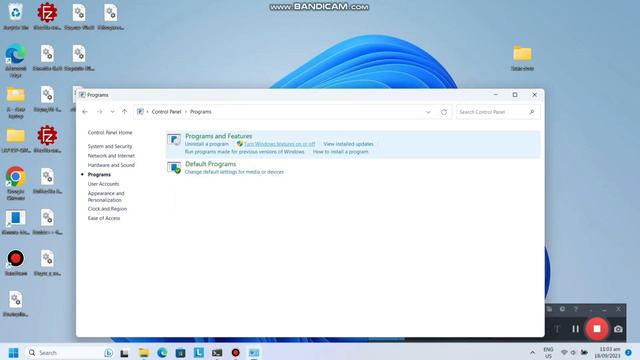Expand chevron before Control Panel breadcrumb
The height and width of the screenshot is (360, 640).
tap(147, 112)
